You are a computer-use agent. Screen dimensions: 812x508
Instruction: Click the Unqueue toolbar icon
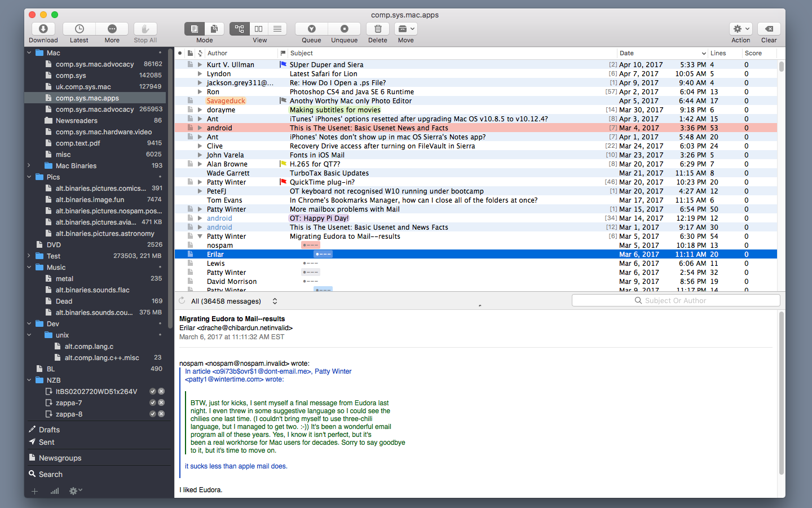pyautogui.click(x=344, y=29)
